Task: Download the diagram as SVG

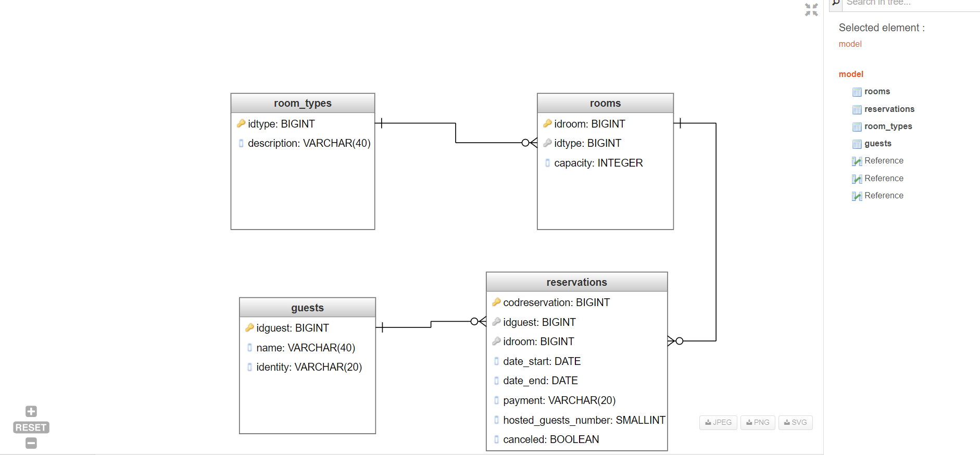Action: (795, 422)
